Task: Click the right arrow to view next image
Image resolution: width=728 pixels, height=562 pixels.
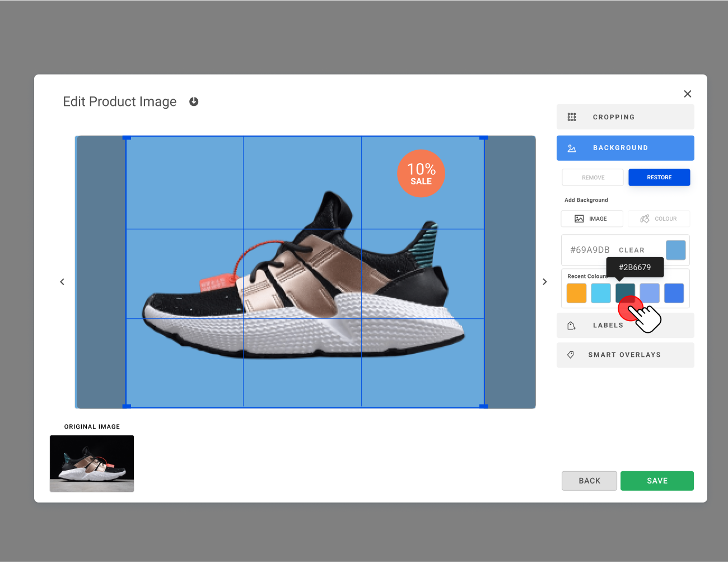Action: (544, 282)
